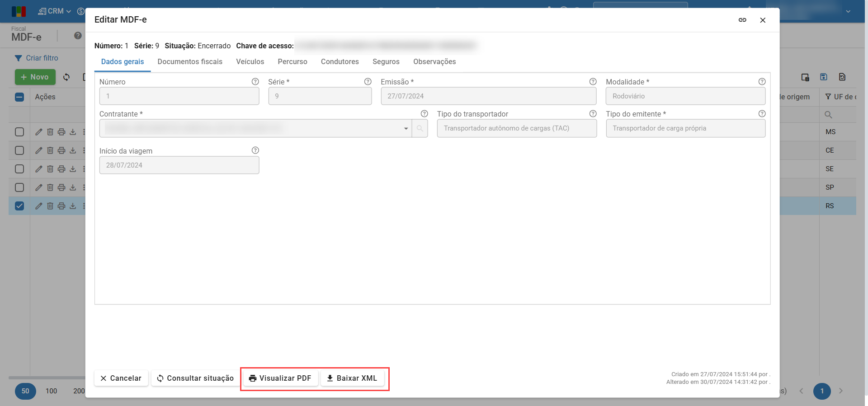
Task: Click the floppy disk save icon above the grid
Action: point(824,77)
